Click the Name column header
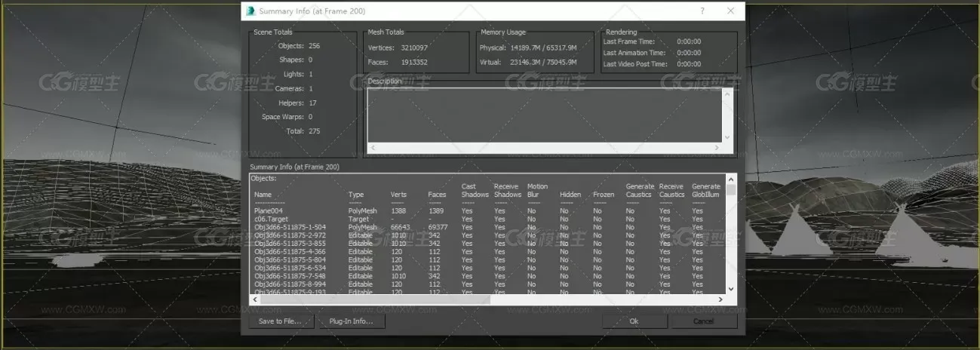 click(263, 195)
